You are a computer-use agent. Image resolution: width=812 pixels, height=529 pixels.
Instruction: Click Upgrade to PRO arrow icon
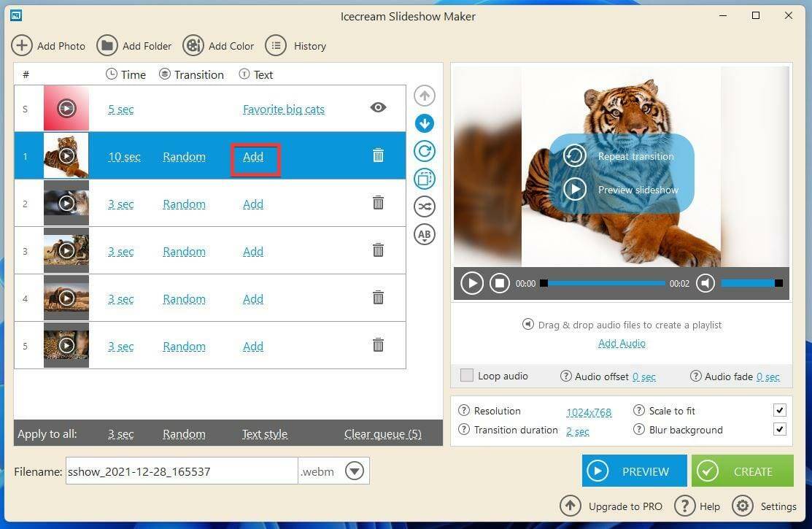(571, 505)
